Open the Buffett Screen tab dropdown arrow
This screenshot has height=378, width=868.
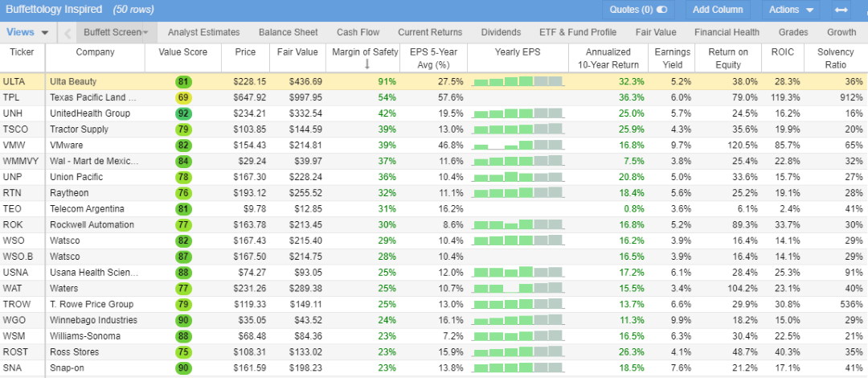145,33
